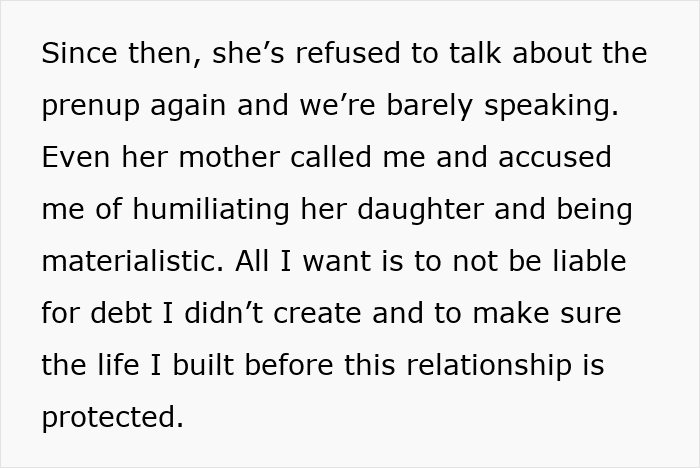Click the word "sure" ending the sixth line
700x468 pixels.
[592, 314]
